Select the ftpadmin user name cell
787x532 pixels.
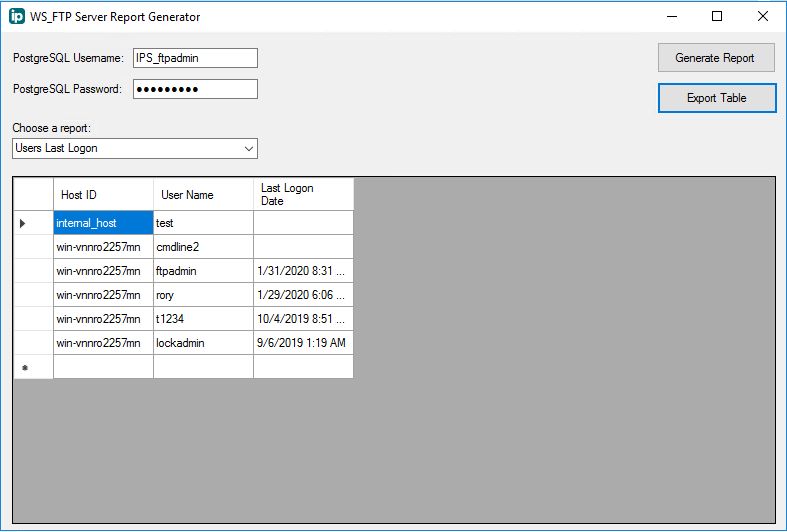pos(203,271)
